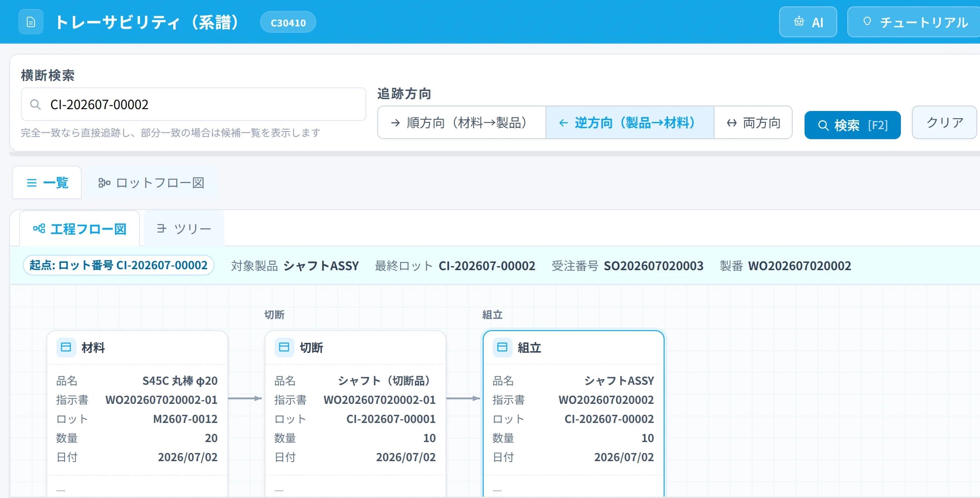Click quantity 20 in the 材料 node

211,438
